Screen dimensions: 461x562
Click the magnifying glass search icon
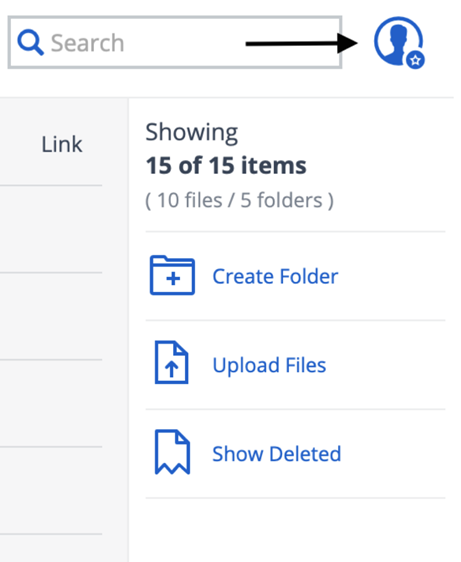coord(30,43)
